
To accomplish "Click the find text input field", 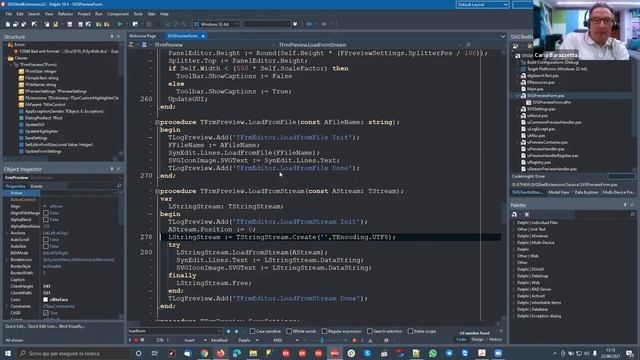I will (175, 331).
